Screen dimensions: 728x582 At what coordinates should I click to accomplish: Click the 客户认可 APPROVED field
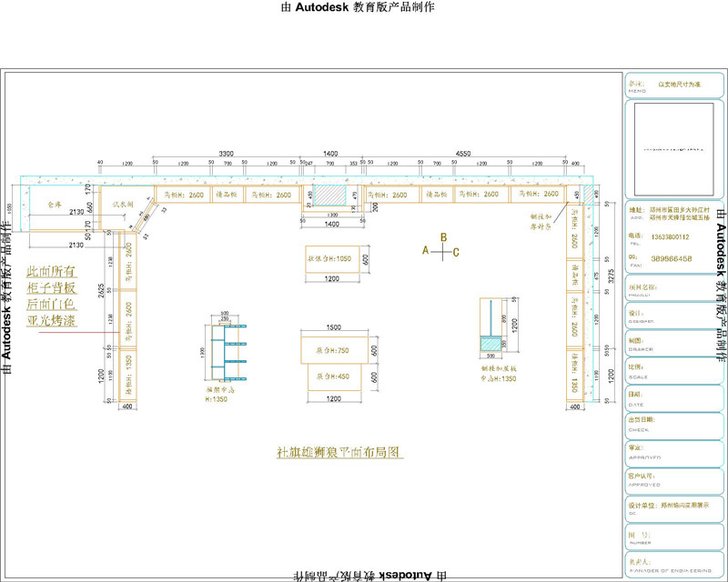(673, 480)
